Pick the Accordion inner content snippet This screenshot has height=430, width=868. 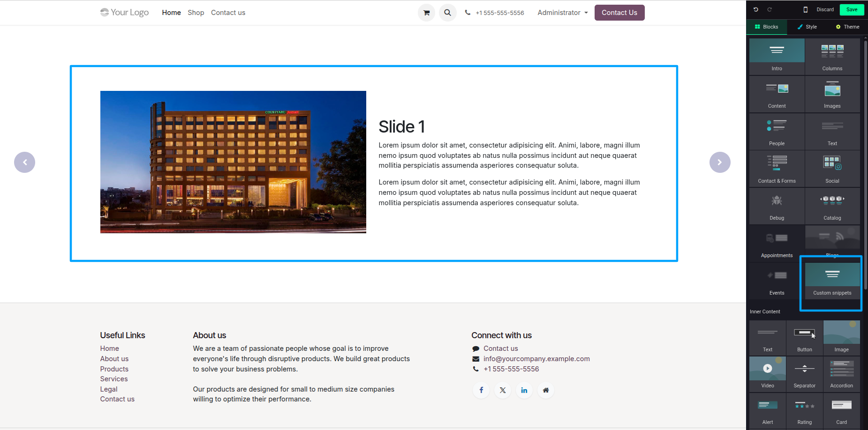point(842,374)
